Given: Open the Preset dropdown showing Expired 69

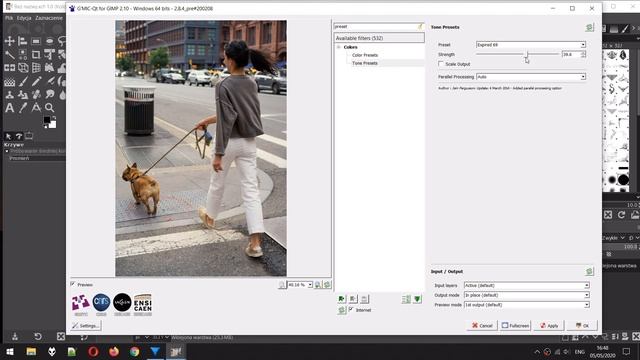Looking at the screenshot, I should point(531,45).
